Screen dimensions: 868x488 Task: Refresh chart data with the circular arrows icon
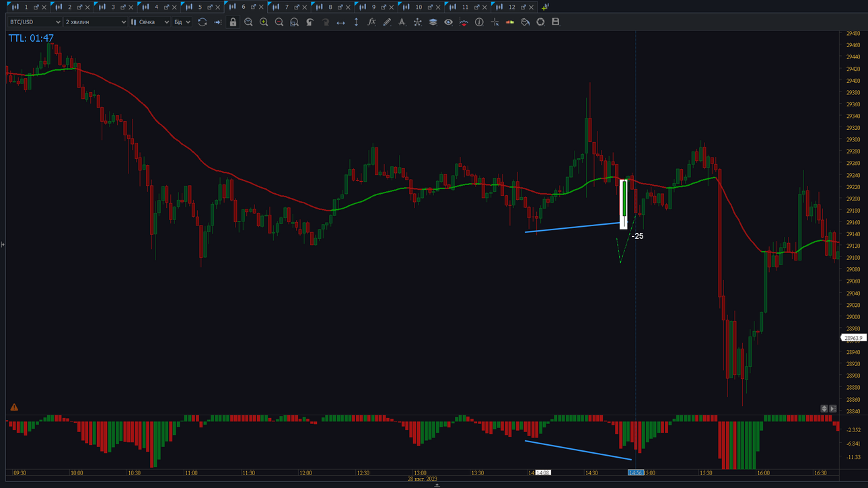pos(202,22)
